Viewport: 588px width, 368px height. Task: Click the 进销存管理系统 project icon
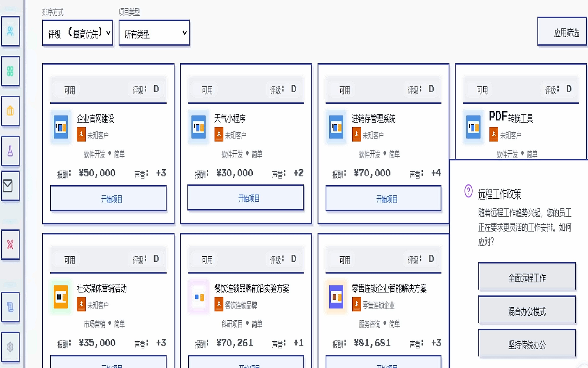[336, 127]
